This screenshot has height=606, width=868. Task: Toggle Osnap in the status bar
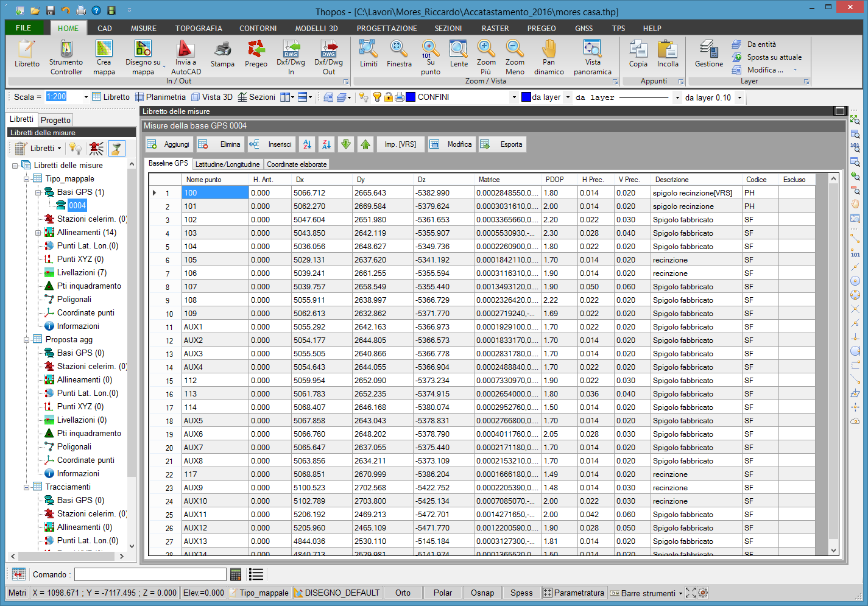[x=482, y=593]
